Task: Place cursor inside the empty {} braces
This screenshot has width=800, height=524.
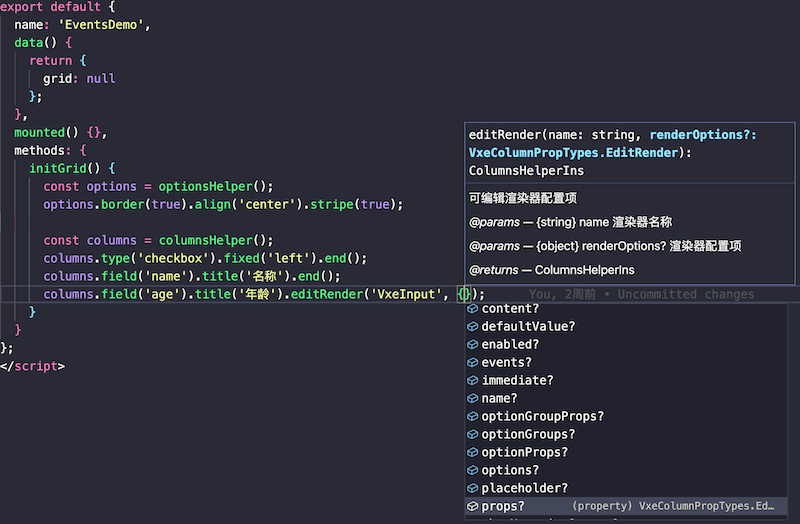Action: [x=464, y=294]
